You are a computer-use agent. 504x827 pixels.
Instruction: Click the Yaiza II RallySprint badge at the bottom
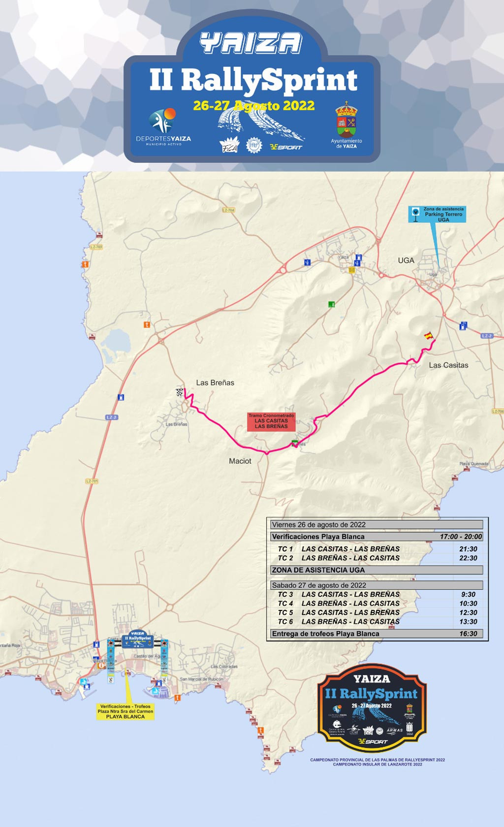tap(372, 708)
